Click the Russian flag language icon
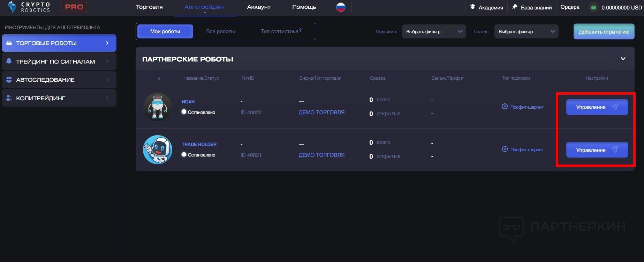Image resolution: width=644 pixels, height=262 pixels. pos(341,7)
